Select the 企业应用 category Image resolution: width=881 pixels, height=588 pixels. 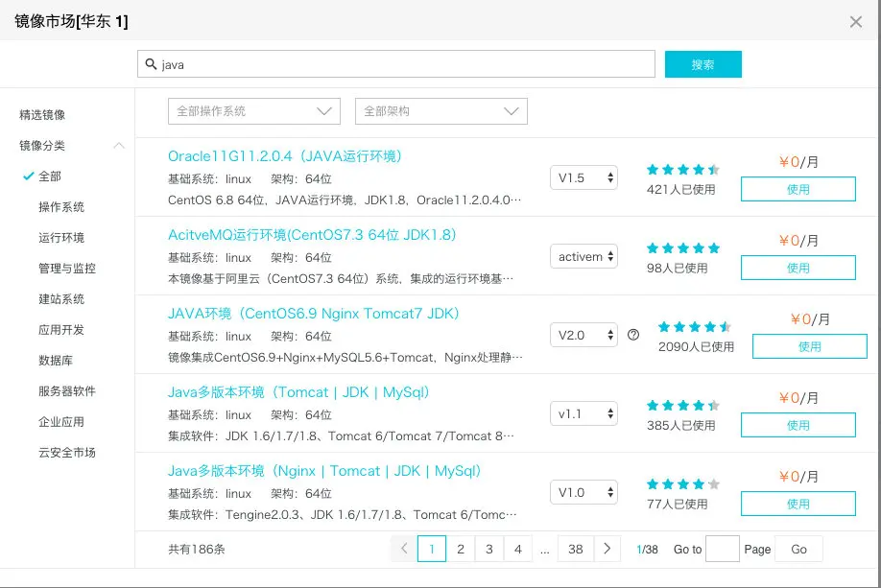61,422
